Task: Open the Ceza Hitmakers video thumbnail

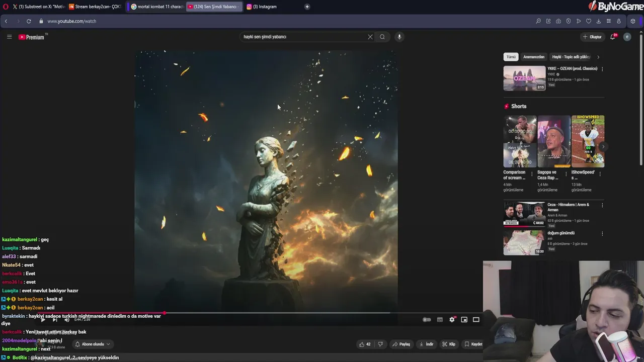Action: click(524, 214)
